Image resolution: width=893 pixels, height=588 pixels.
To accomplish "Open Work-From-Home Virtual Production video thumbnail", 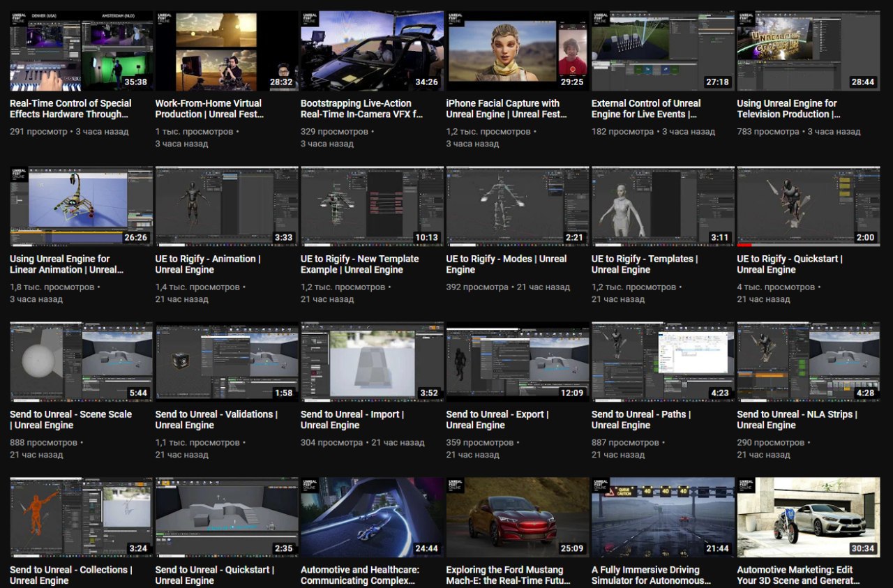I will pyautogui.click(x=227, y=51).
